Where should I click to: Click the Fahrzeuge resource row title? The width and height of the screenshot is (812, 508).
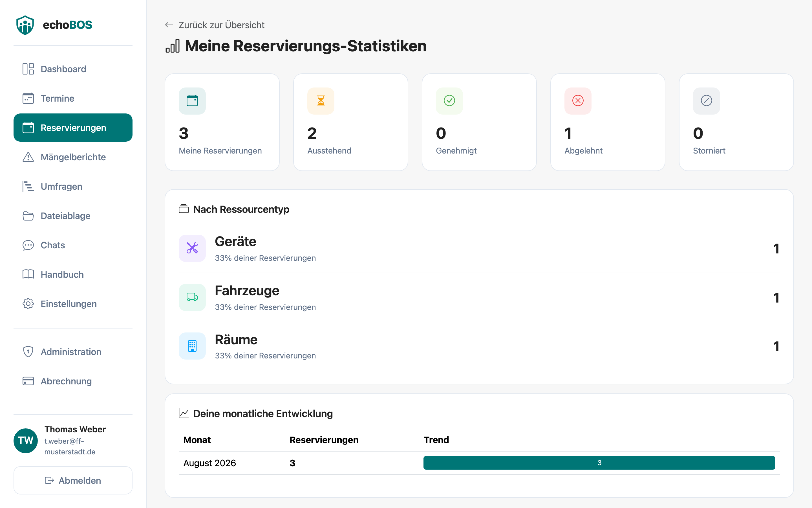click(247, 291)
